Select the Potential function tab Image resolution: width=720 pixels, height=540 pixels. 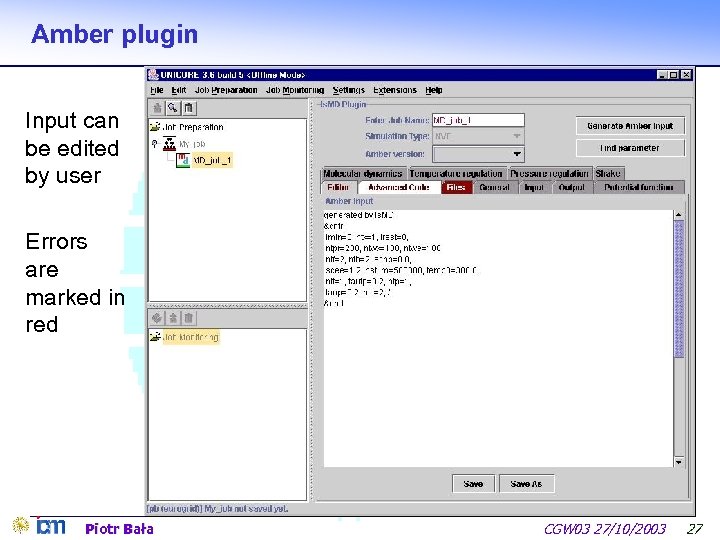point(639,187)
